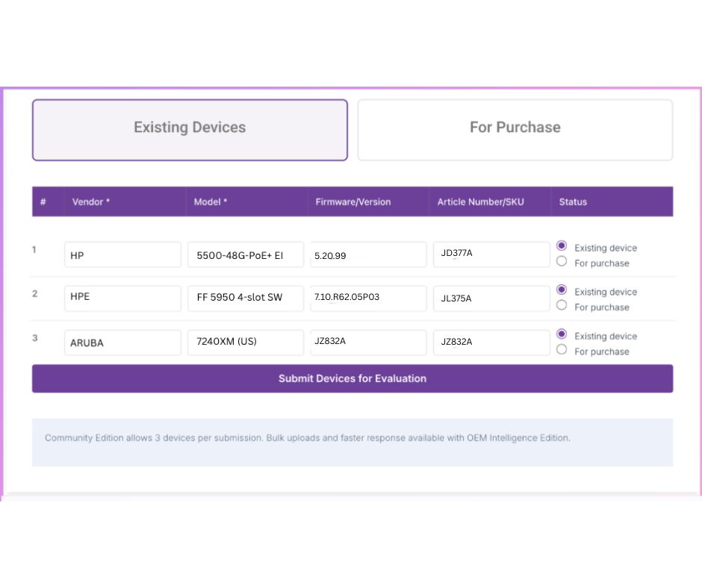Focus the 7240XM (US) model field
The image size is (702, 588).
point(246,343)
